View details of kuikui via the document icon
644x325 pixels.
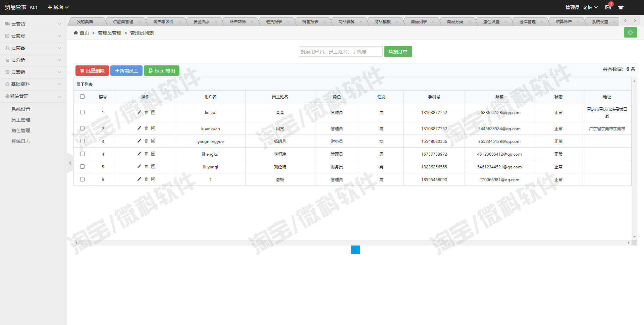(x=153, y=112)
